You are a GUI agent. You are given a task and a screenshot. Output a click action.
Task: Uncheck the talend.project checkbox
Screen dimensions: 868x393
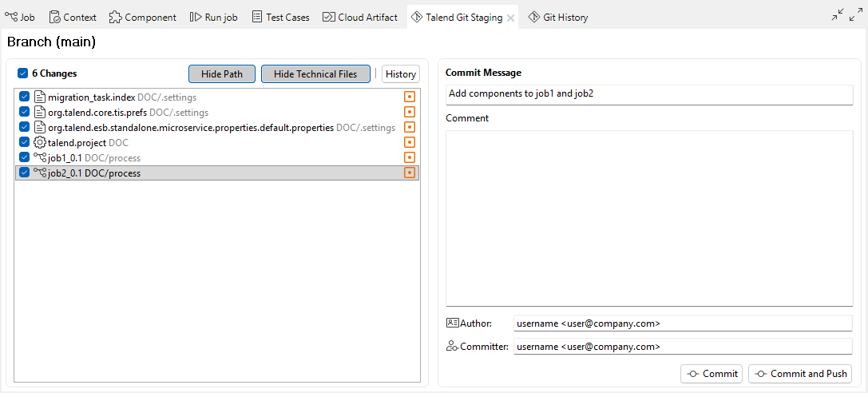coord(24,142)
